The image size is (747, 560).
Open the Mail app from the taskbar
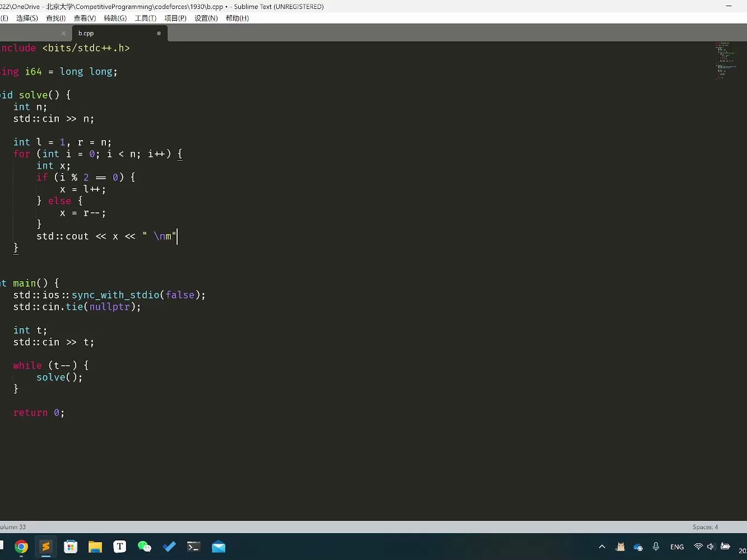(x=219, y=547)
